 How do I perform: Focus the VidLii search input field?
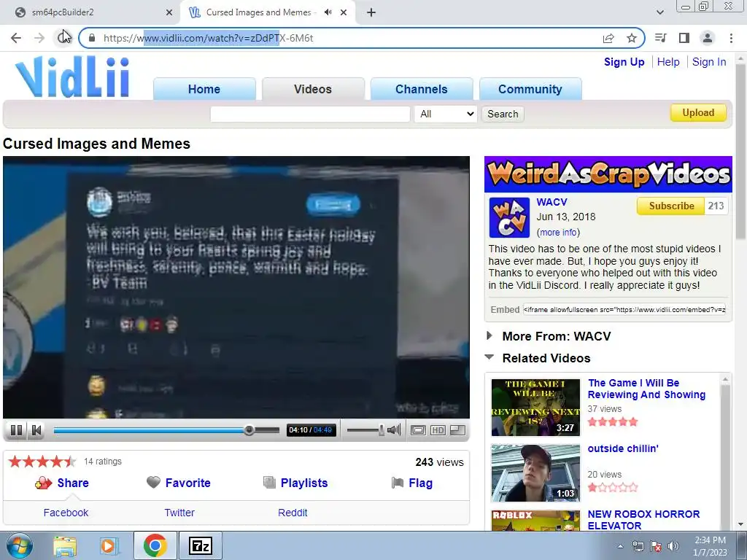pos(310,114)
